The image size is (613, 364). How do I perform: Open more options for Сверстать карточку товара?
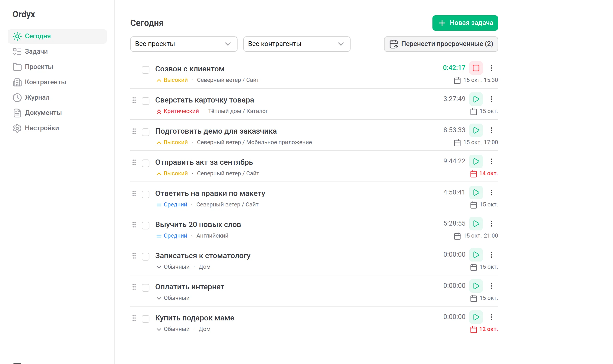tap(491, 99)
